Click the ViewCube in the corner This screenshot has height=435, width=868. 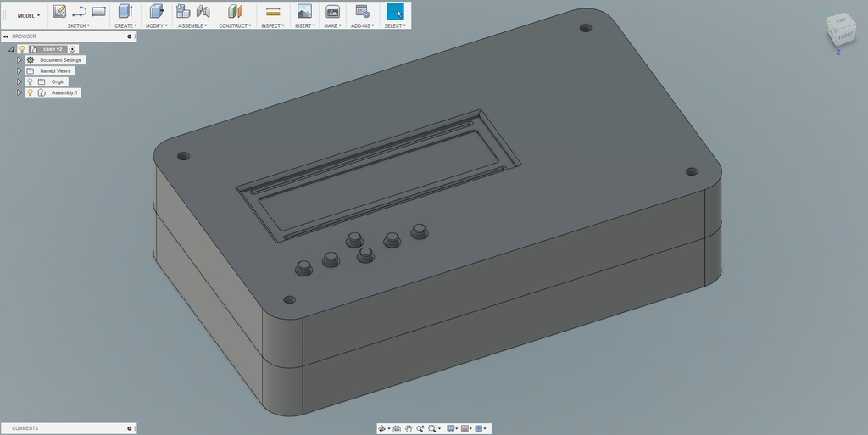[842, 31]
